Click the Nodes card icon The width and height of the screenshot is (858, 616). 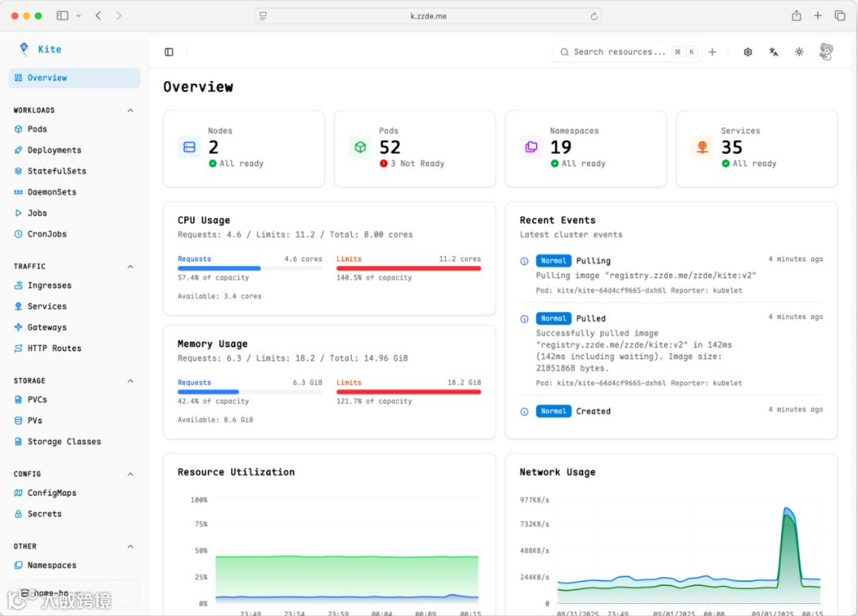(189, 147)
